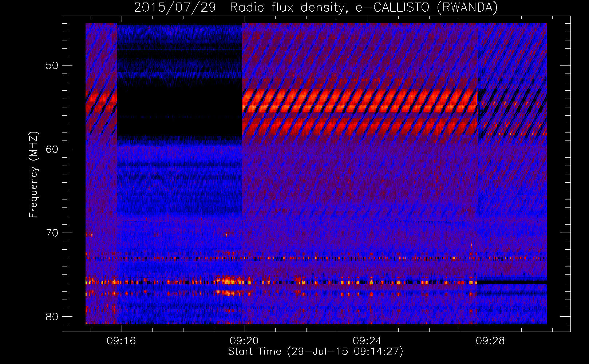Click the date '2015/07/29' in the title
Screen dimensions: 589x364
point(175,7)
